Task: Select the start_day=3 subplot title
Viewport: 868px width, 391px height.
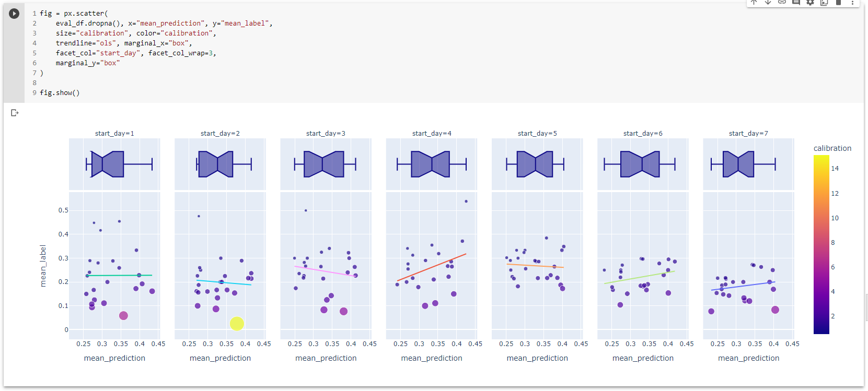Action: (325, 133)
